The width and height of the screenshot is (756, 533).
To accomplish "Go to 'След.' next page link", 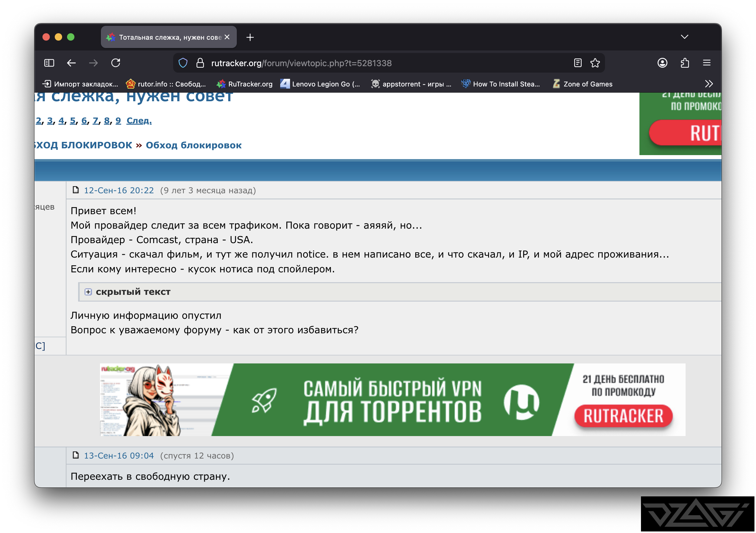I will tap(139, 121).
